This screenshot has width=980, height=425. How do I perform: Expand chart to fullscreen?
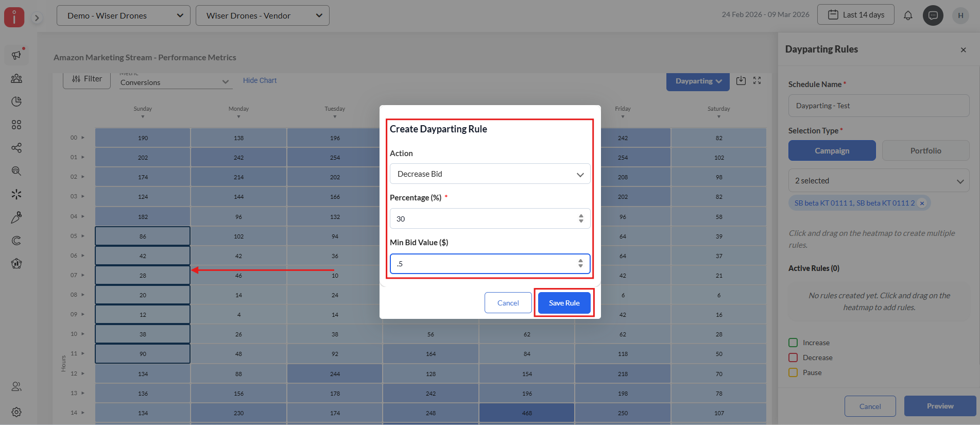(757, 80)
